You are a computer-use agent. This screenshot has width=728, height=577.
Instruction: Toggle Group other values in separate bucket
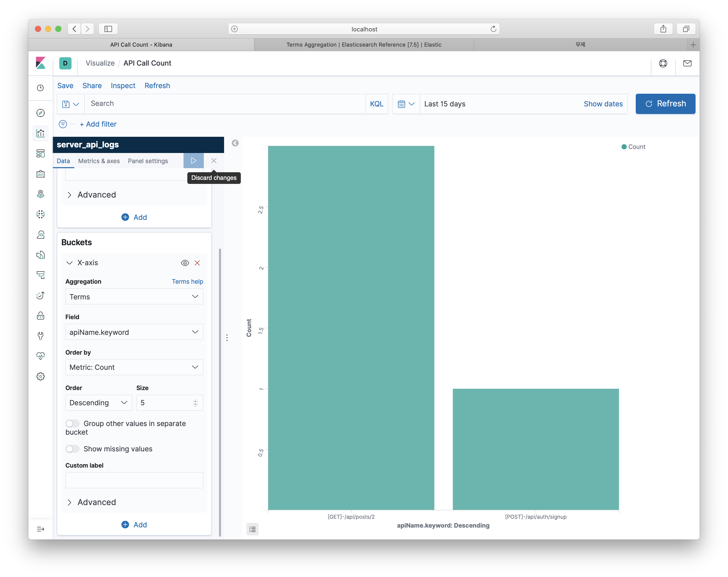coord(72,423)
